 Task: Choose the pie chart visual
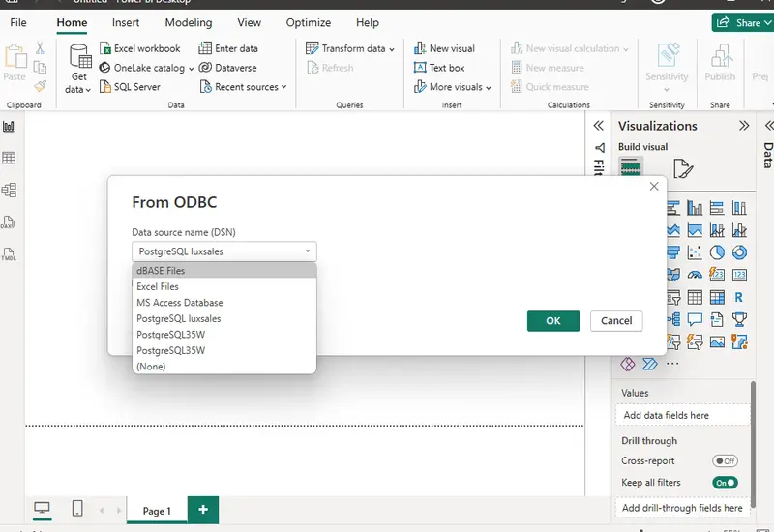tap(717, 252)
